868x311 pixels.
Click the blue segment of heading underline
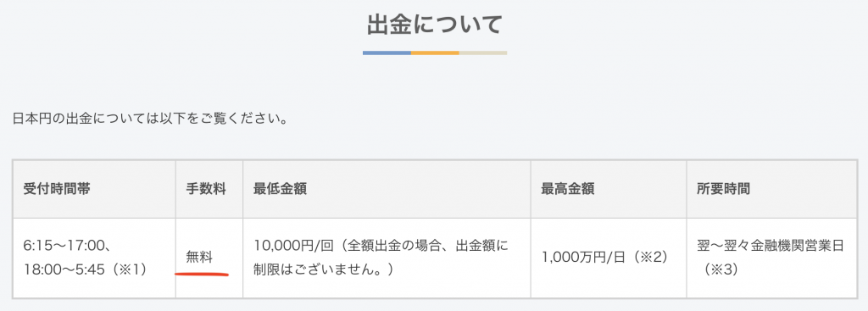click(387, 53)
